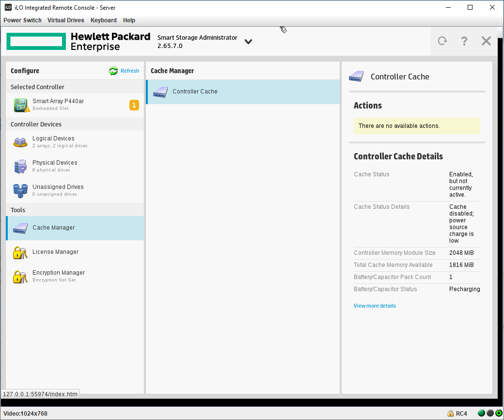504x420 pixels.
Task: Click the 'Encryption Not Set' subtitle
Action: tap(54, 280)
